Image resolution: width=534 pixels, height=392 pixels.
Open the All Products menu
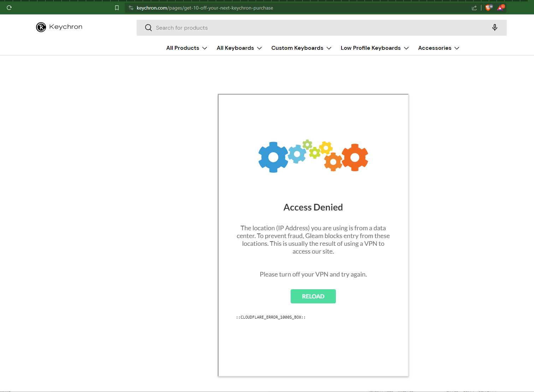186,48
